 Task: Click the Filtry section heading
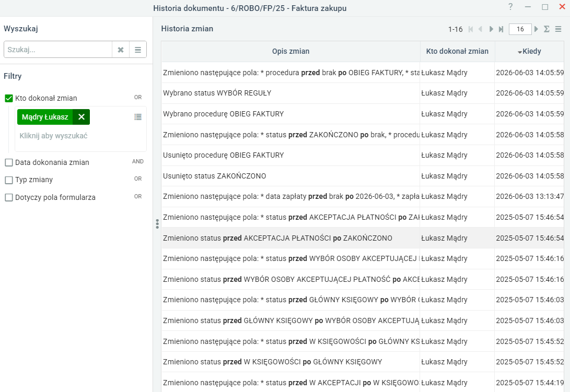[13, 76]
